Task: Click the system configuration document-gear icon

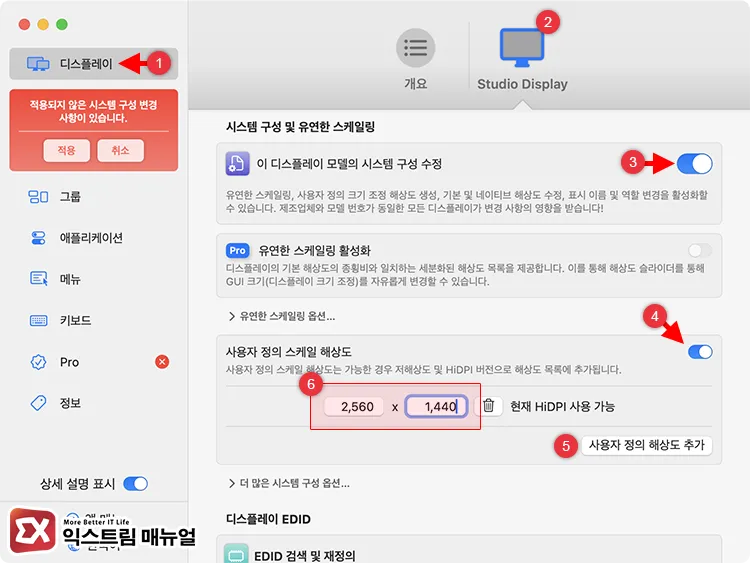Action: (237, 164)
